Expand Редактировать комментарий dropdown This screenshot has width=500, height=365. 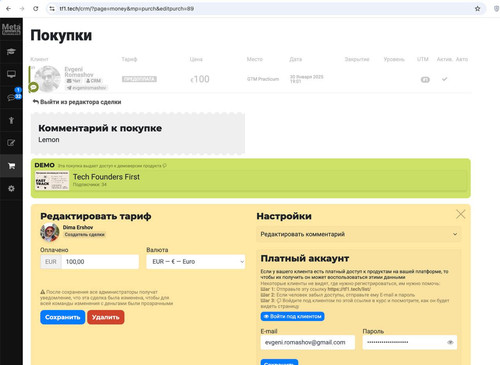click(359, 234)
